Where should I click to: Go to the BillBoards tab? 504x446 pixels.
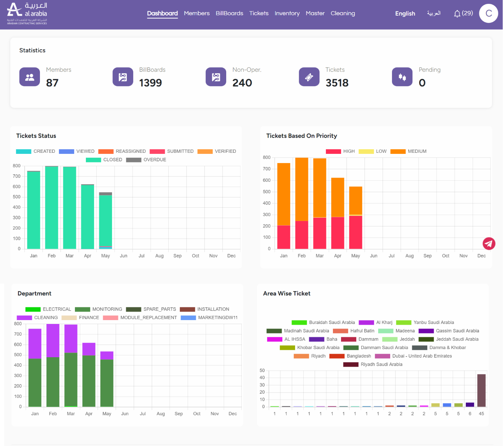[229, 13]
